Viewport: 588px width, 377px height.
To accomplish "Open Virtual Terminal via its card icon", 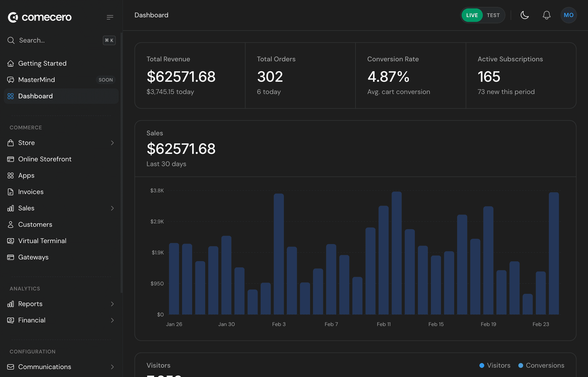I will 11,241.
